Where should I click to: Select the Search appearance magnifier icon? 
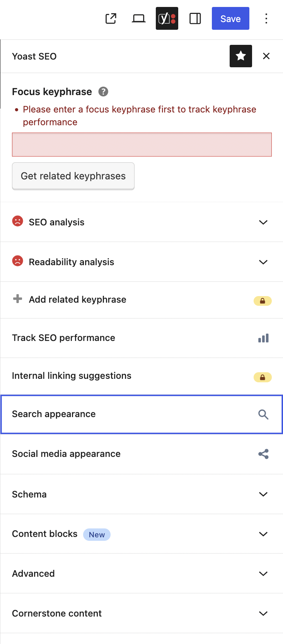click(x=263, y=414)
